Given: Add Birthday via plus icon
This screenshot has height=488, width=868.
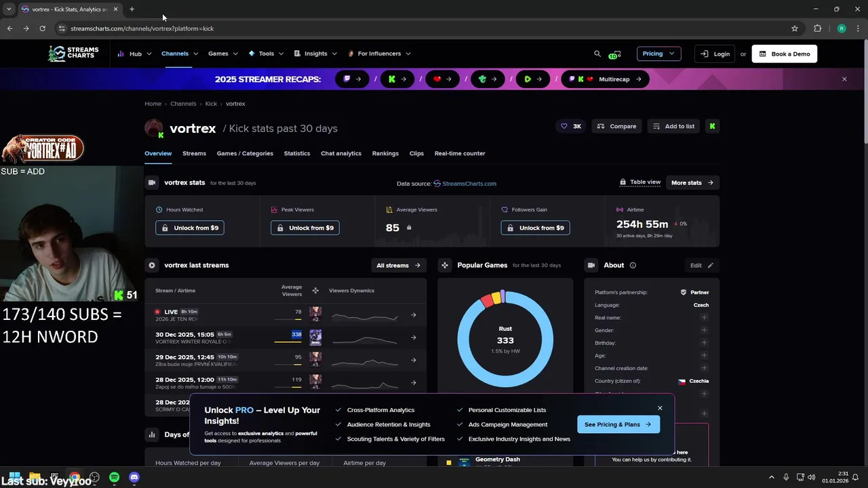Looking at the screenshot, I should pos(704,343).
